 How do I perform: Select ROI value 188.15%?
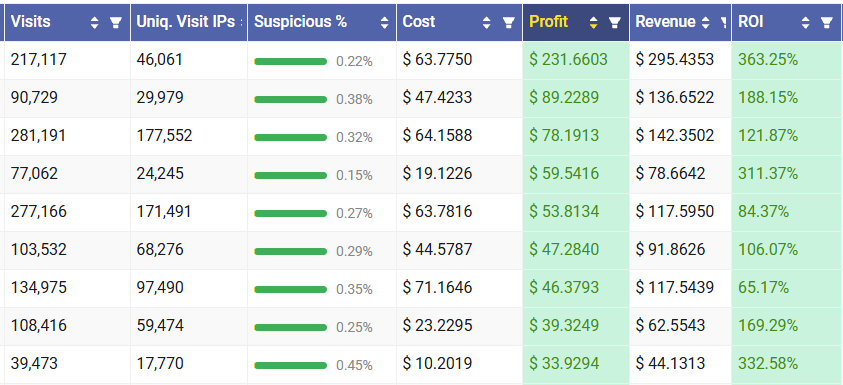coord(768,97)
